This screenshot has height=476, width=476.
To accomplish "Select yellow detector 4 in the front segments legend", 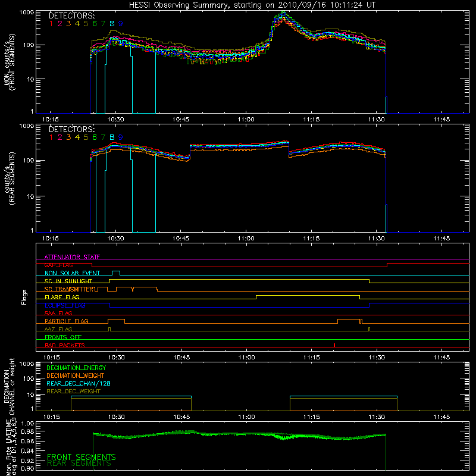I will coord(77,24).
